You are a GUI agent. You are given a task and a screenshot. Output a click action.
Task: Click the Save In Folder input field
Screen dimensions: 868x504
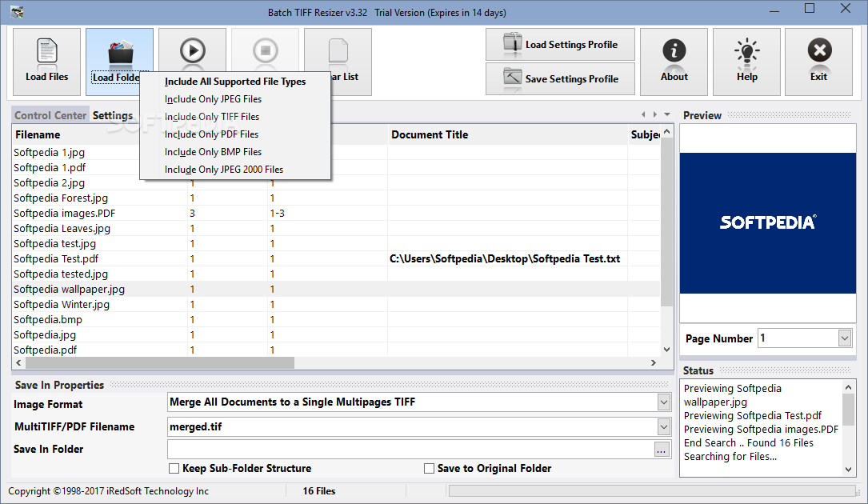[410, 449]
